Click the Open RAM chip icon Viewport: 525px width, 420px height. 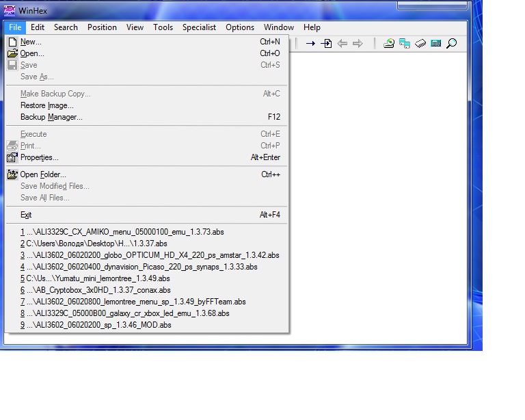(x=420, y=44)
